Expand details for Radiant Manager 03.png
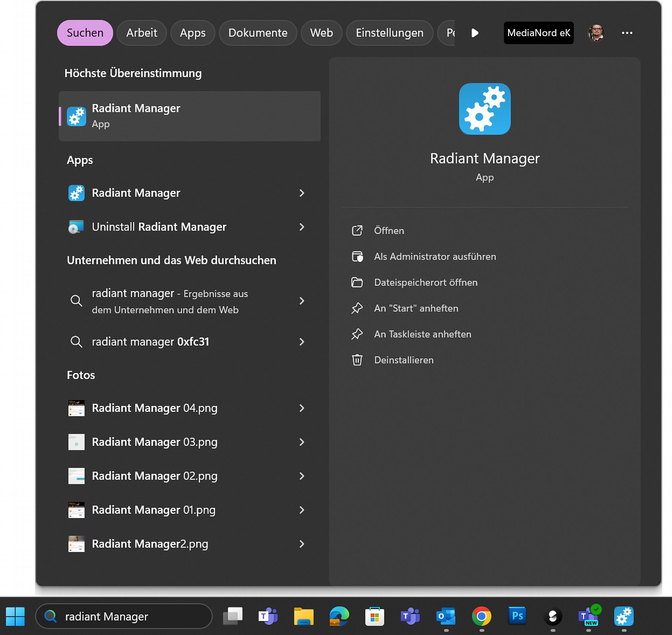Image resolution: width=672 pixels, height=635 pixels. point(302,442)
